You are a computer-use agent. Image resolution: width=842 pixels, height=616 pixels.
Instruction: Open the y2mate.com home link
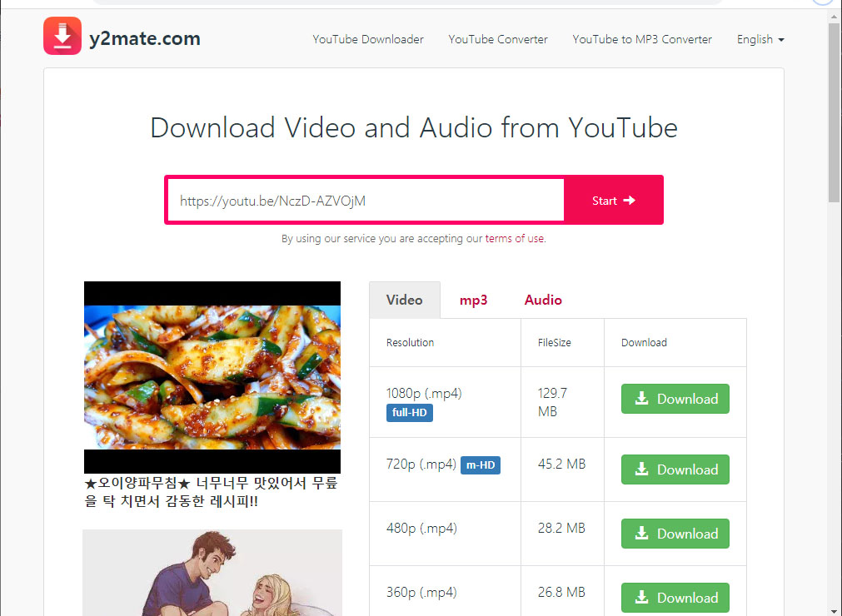(144, 38)
